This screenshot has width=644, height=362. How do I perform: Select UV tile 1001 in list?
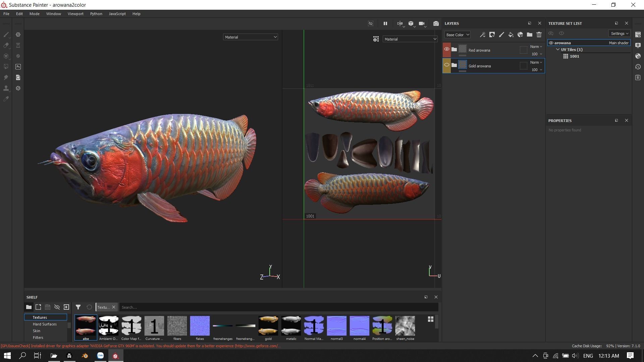click(x=574, y=56)
